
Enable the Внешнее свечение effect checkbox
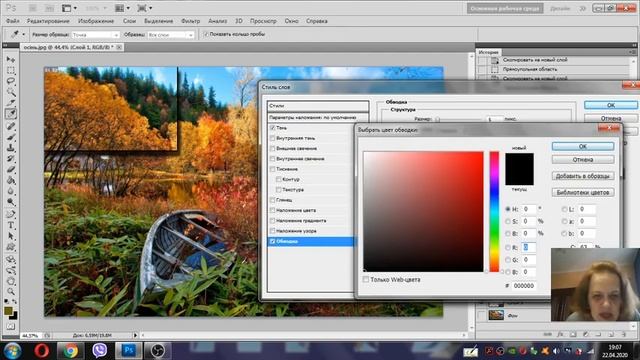coord(273,149)
